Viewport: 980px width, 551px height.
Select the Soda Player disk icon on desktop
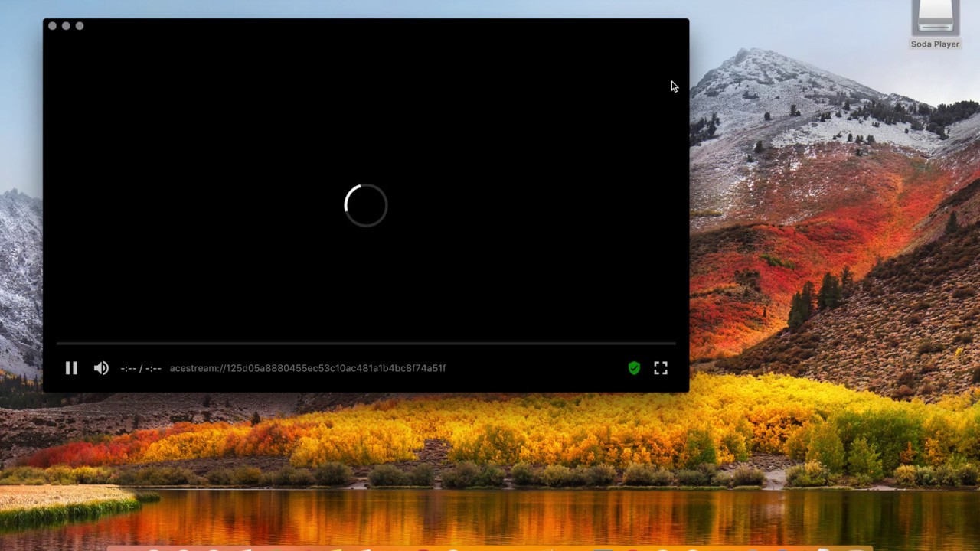[x=935, y=18]
